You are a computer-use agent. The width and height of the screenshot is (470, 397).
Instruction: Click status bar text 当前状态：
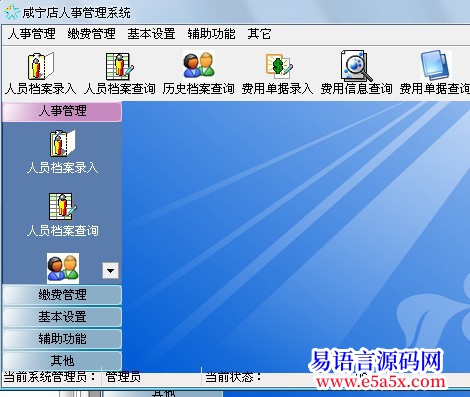pyautogui.click(x=233, y=377)
